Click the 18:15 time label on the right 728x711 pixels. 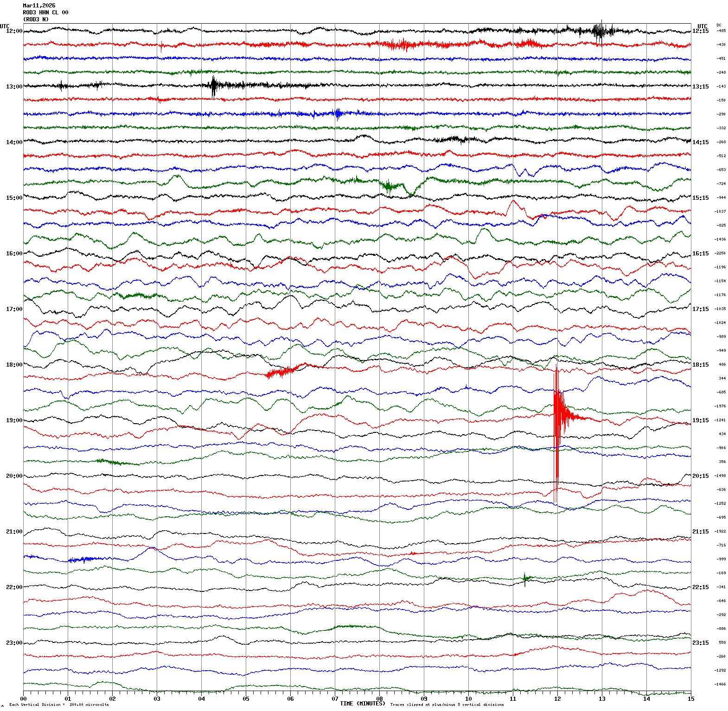click(700, 365)
